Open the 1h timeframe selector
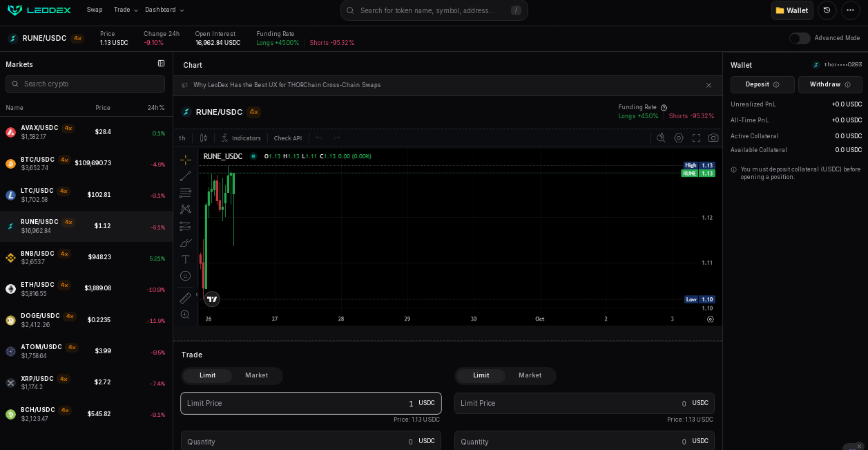Screen dimensions: 868x450 [x=182, y=138]
